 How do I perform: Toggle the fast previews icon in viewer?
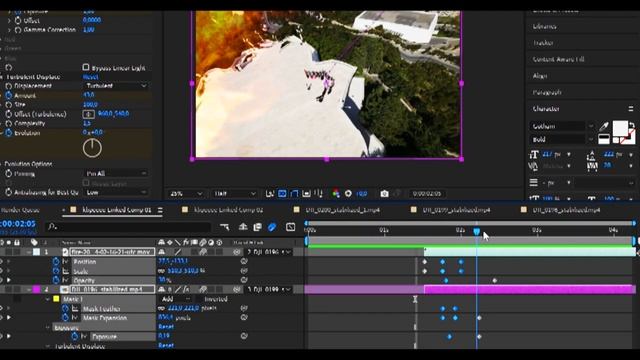click(270, 193)
